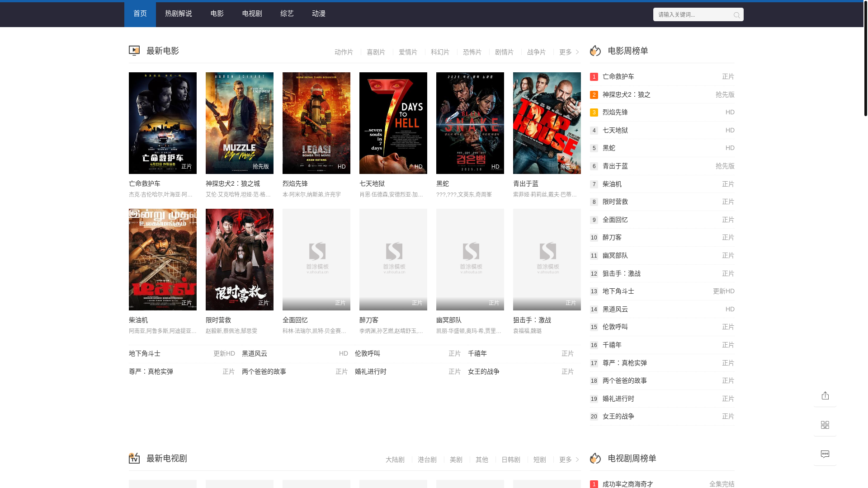Open the 烈焰先锋 firefighter poster
Image resolution: width=868 pixels, height=488 pixels.
[x=316, y=123]
